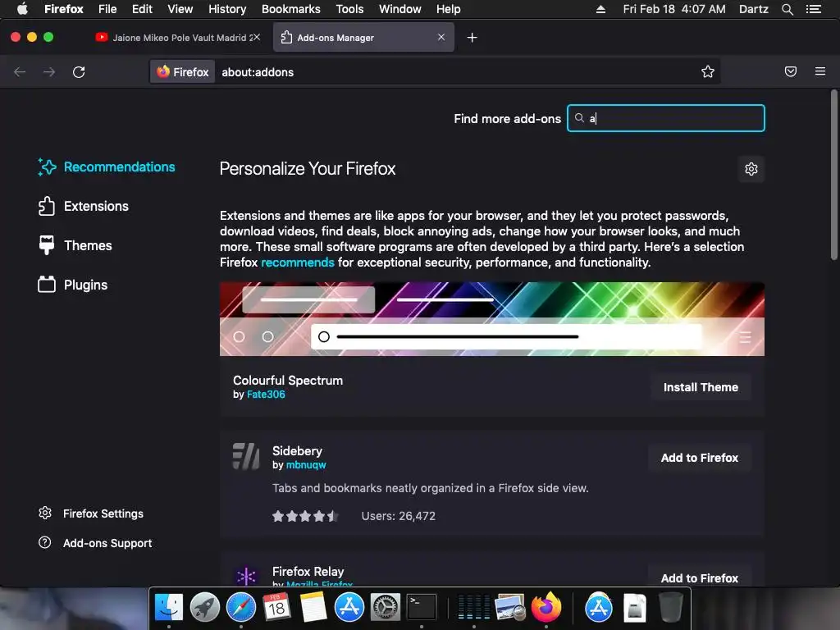840x630 pixels.
Task: Open Safari from the dock
Action: [x=240, y=607]
